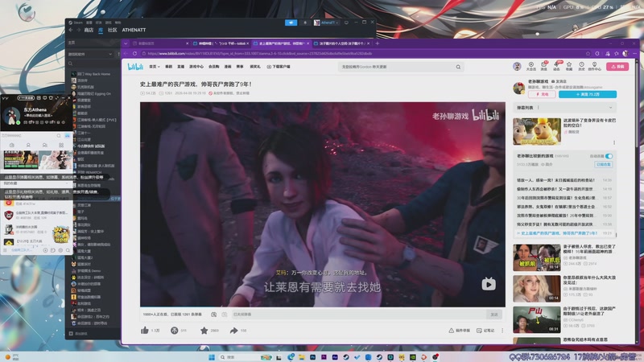This screenshot has width=644, height=362.
Task: Open the picture-in-picture icon overlay on the video
Action: click(x=489, y=284)
